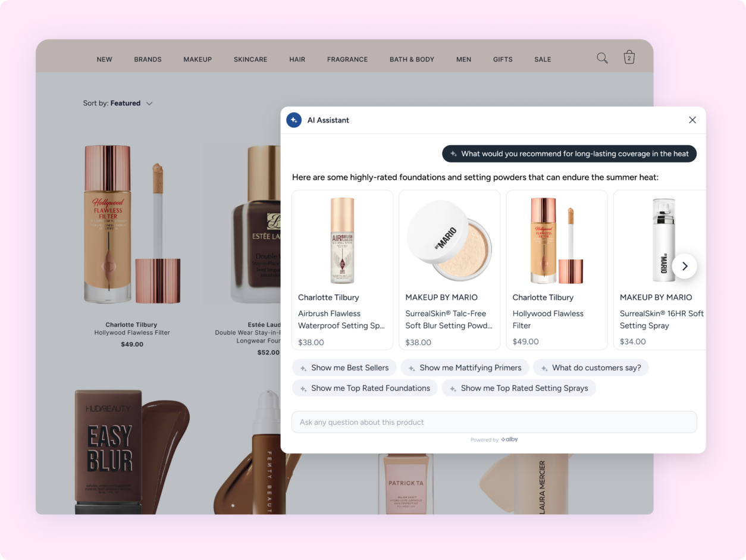Open the NEW menu
Screen dimensions: 746x560
tap(105, 60)
